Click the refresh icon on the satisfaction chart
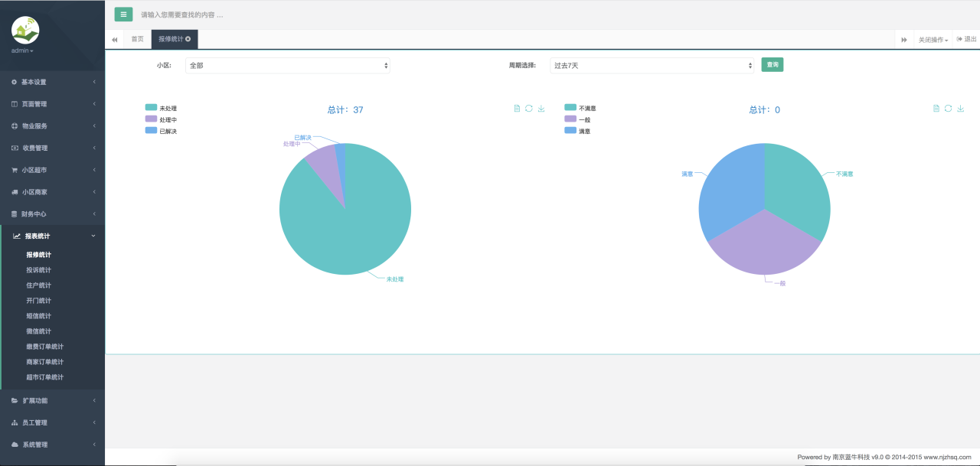Screen dimensions: 980x466 [948, 109]
